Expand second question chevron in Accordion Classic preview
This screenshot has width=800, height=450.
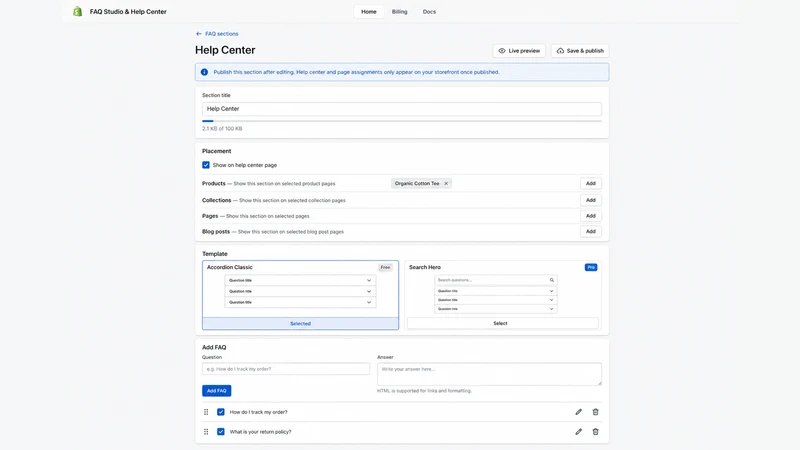[x=369, y=291]
